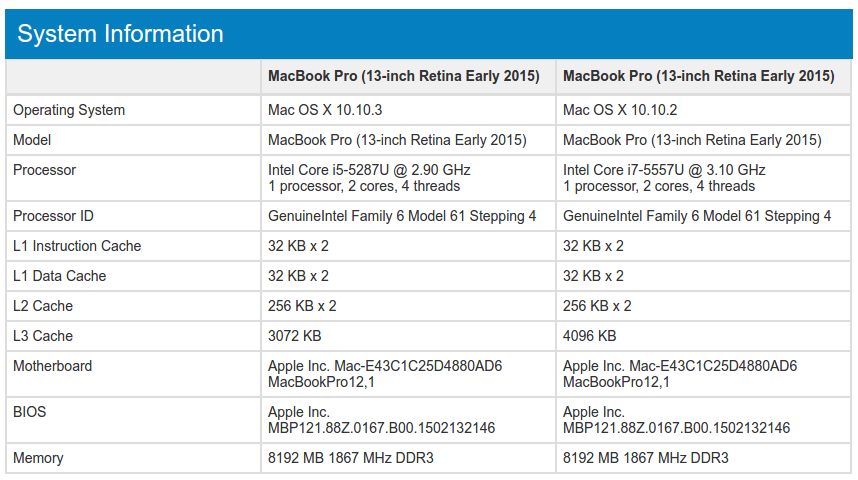Click the 256 KB x 2 value in i5 column
This screenshot has height=480, width=858.
pos(302,306)
